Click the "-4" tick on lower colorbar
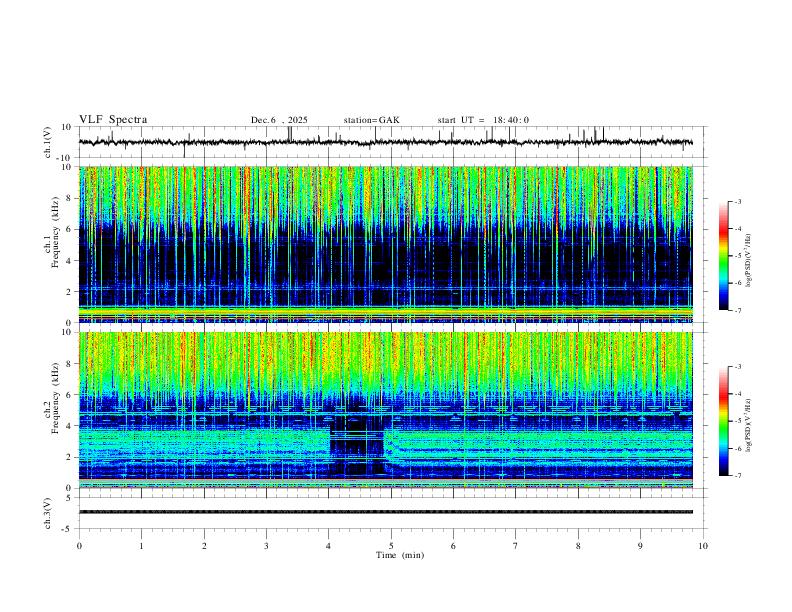The image size is (792, 612). [737, 394]
